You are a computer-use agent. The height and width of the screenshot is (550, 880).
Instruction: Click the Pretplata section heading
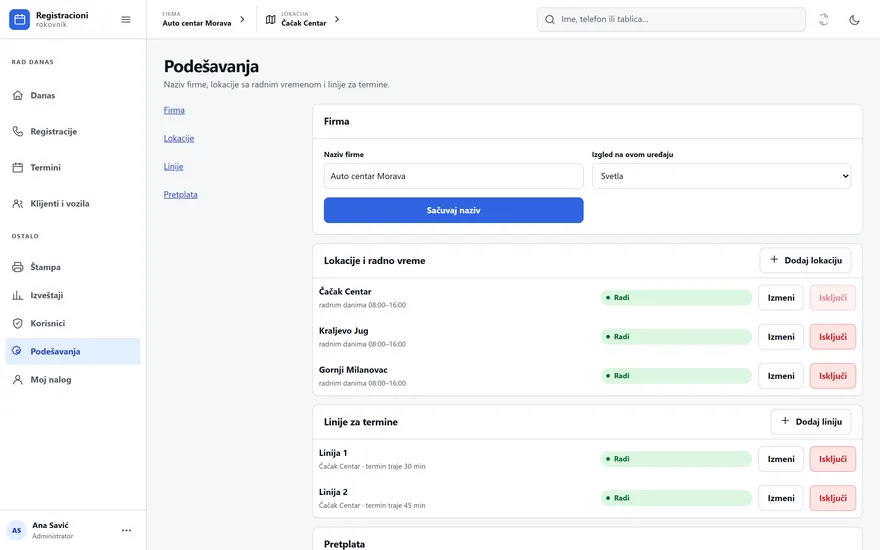click(344, 544)
